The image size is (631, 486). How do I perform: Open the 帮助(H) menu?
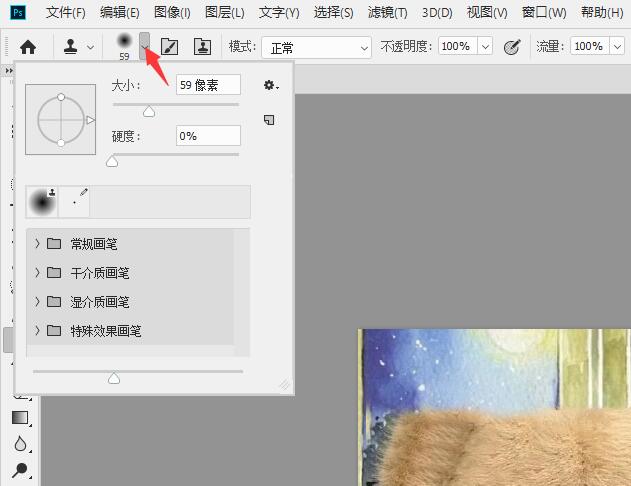point(602,13)
